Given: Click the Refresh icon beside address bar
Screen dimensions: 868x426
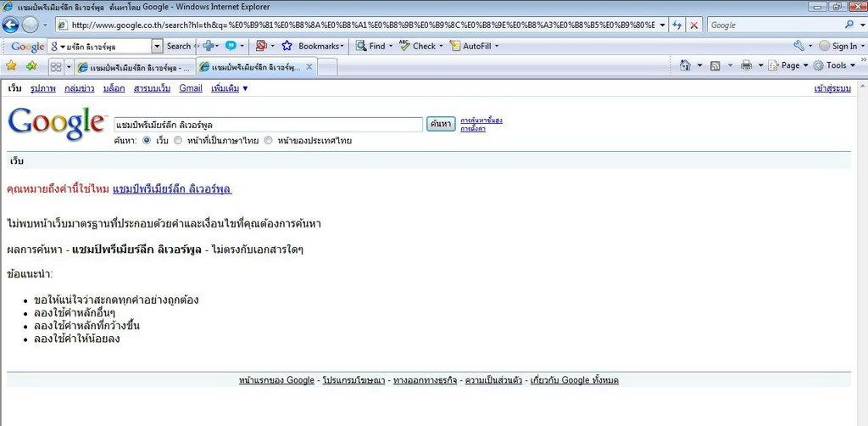Looking at the screenshot, I should [677, 25].
